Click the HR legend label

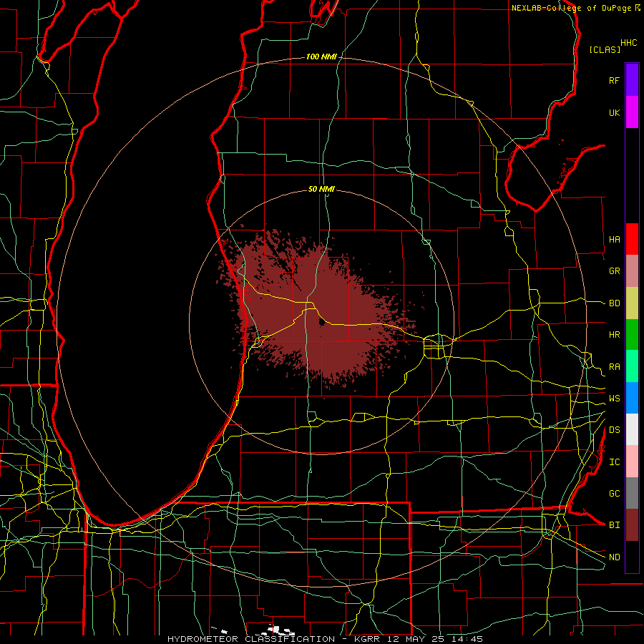click(614, 335)
